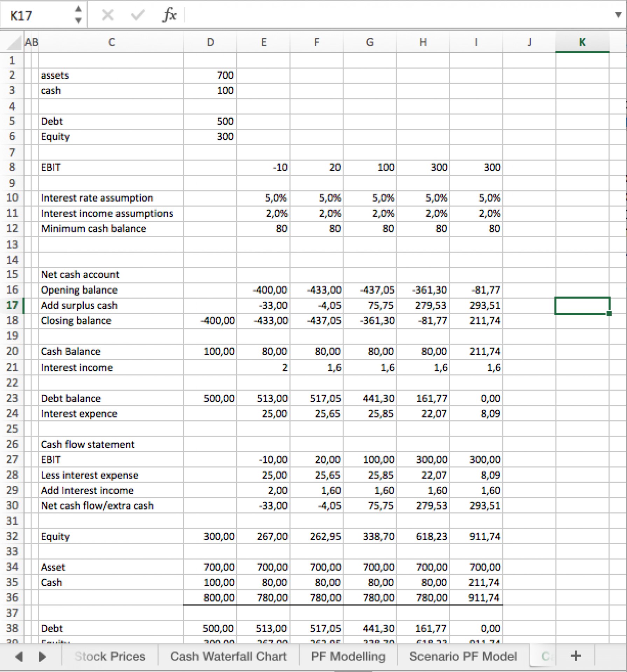Select column D header
The image size is (627, 672).
coord(210,42)
